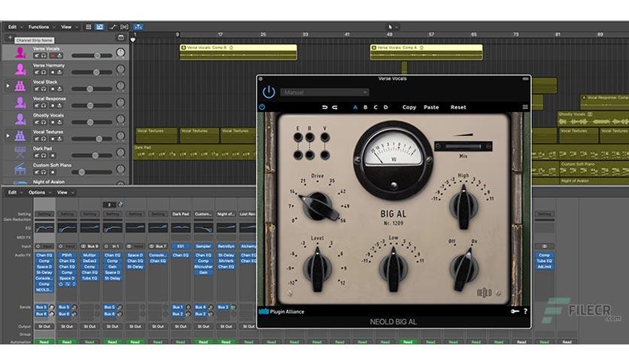This screenshot has height=364, width=629.
Task: Click the Plugin Alliance logo
Action: 281,311
